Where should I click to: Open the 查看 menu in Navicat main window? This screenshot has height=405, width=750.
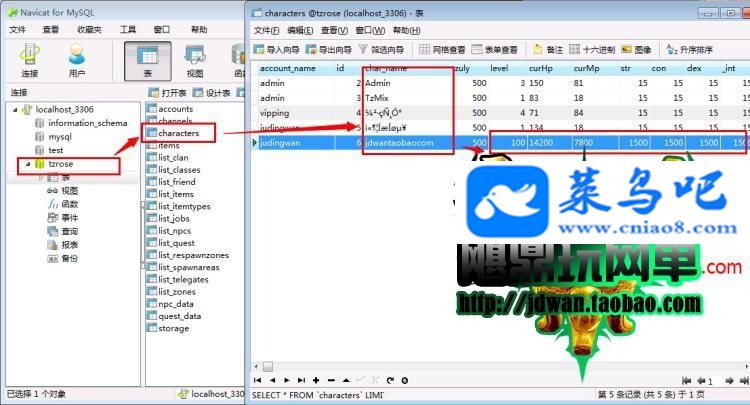[51, 30]
